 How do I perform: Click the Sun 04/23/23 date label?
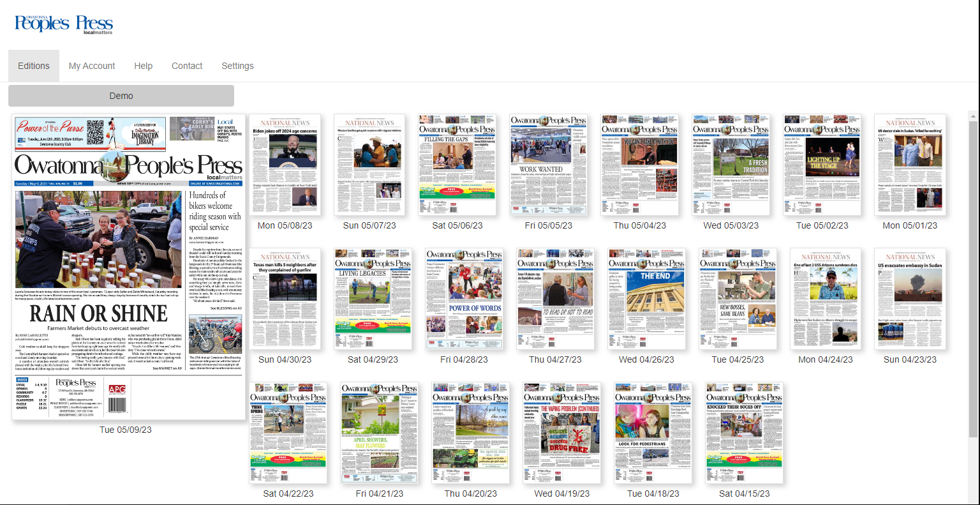pyautogui.click(x=910, y=359)
